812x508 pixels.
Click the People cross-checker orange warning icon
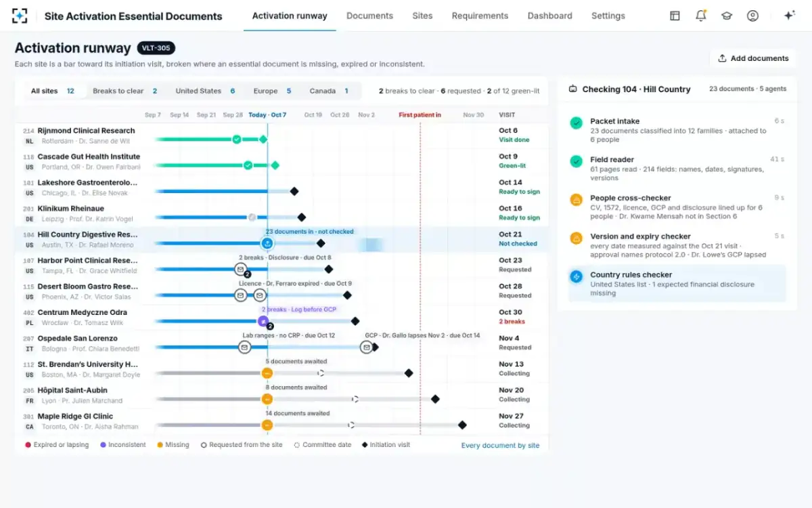point(576,200)
